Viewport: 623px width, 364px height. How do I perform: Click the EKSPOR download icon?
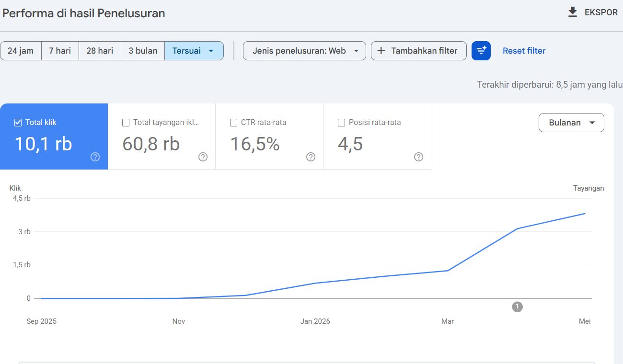tap(573, 12)
